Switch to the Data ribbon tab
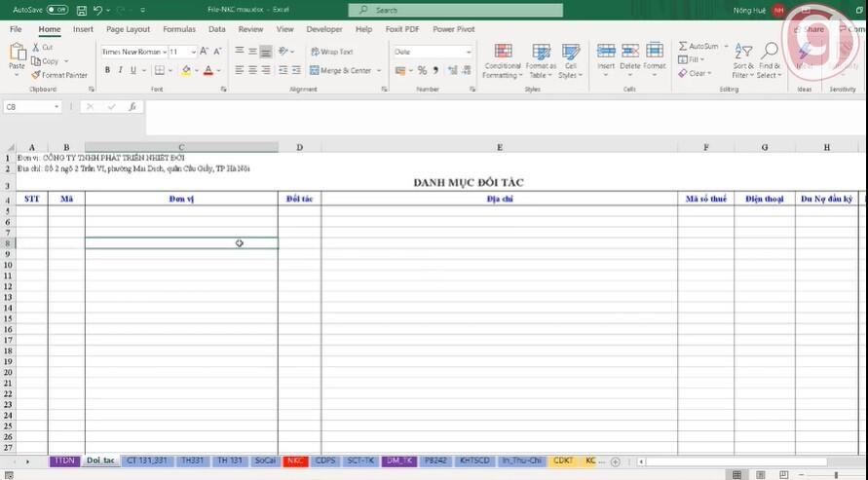The width and height of the screenshot is (868, 480). pos(217,29)
